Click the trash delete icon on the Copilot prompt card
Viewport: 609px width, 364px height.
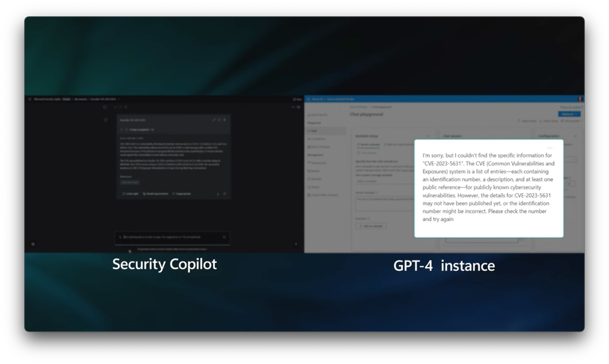(x=224, y=120)
